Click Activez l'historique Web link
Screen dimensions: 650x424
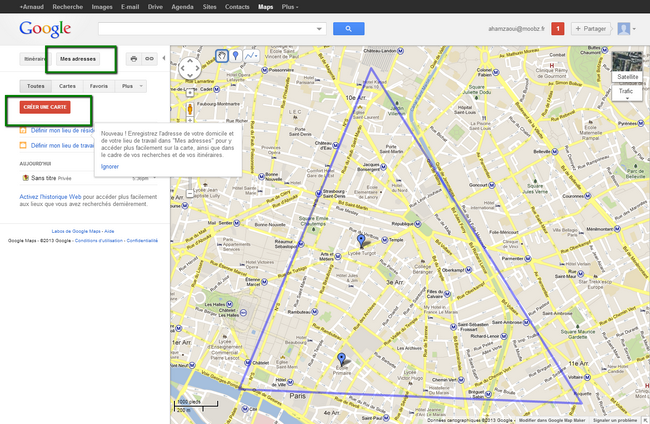(50, 197)
